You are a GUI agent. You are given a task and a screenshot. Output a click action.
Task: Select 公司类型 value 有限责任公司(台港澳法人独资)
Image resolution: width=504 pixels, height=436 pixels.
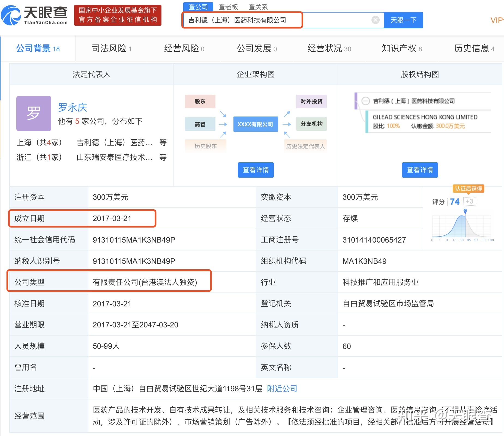click(145, 282)
